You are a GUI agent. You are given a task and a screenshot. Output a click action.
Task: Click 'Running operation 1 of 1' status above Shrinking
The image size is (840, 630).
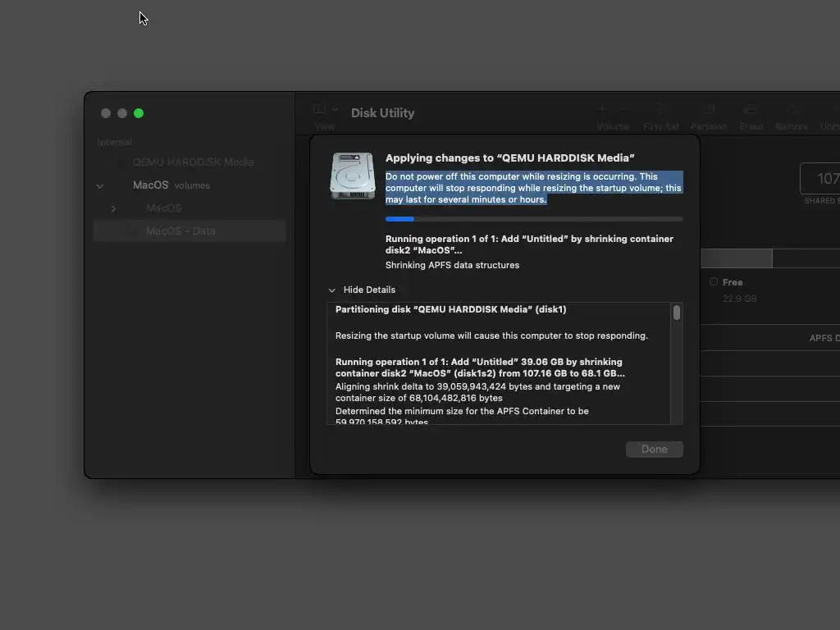(529, 244)
